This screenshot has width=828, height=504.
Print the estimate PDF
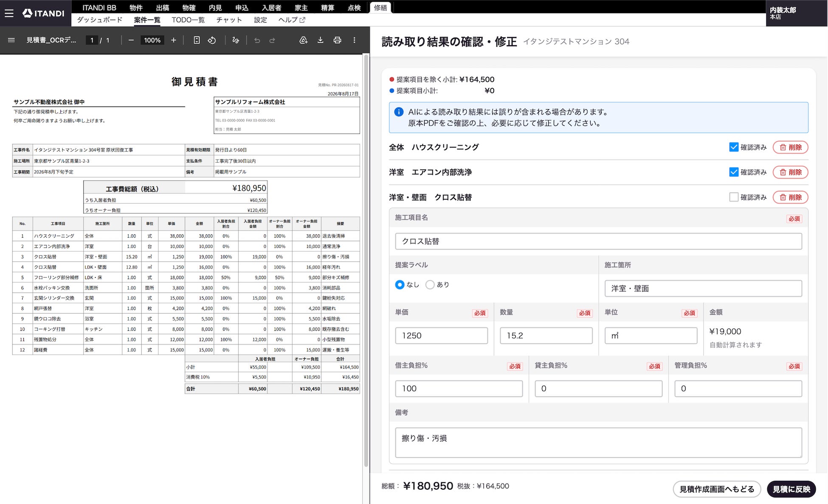pos(337,40)
